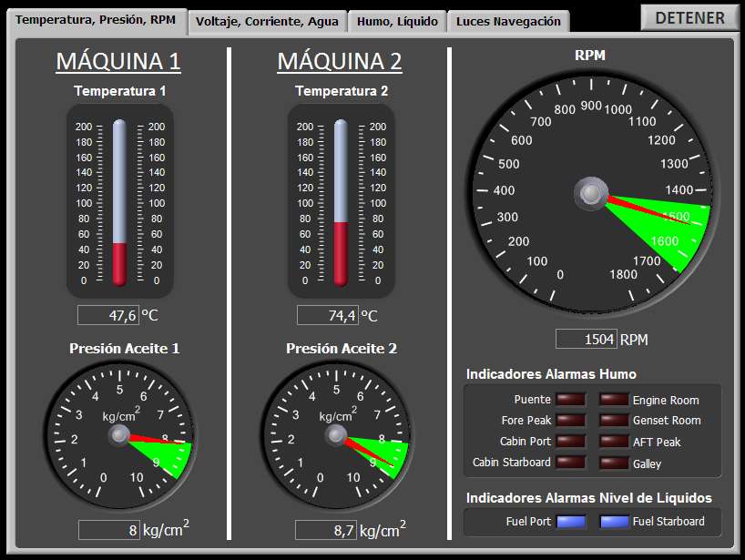This screenshot has height=560, width=745.
Task: Select the Luces Navegación tab
Action: [x=508, y=22]
